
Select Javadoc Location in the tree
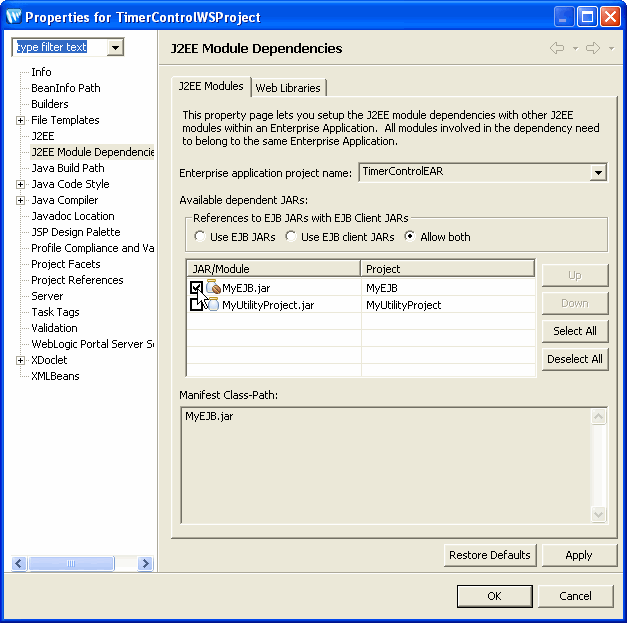(x=73, y=216)
